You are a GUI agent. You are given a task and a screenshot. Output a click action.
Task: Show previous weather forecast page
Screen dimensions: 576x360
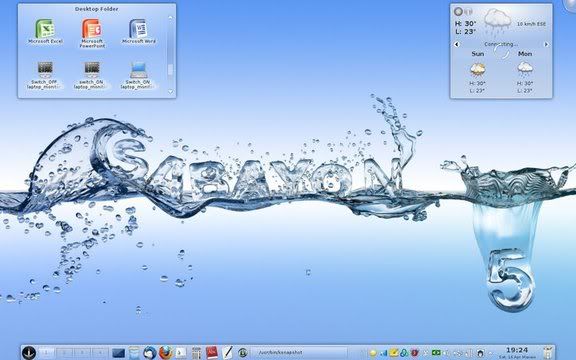click(x=457, y=44)
